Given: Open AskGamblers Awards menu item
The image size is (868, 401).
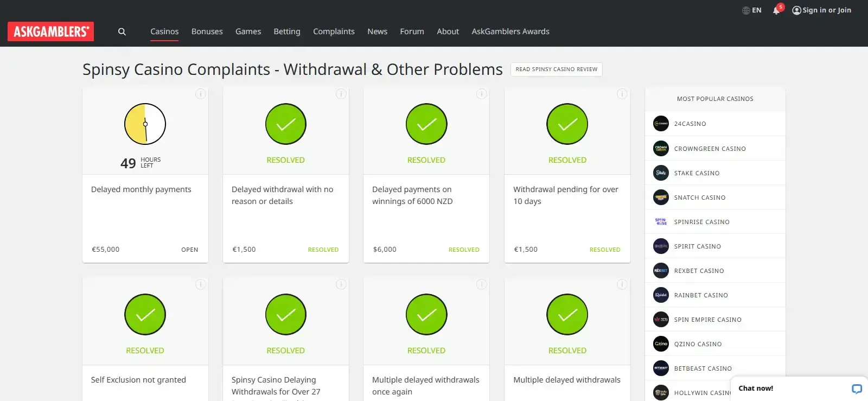Looking at the screenshot, I should click(x=510, y=31).
